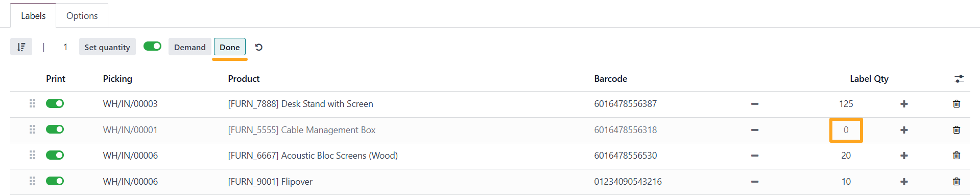This screenshot has height=196, width=980.
Task: Delete the Desk Stand with Screen row
Action: pos(957,104)
